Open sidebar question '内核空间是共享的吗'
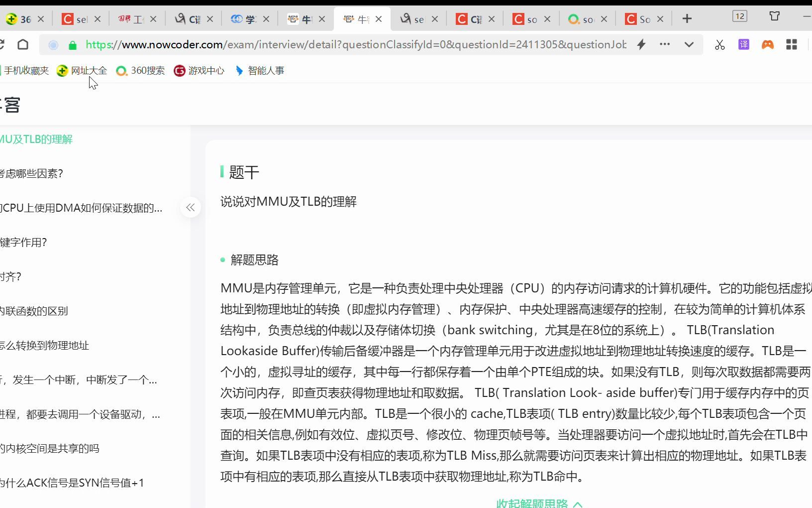 50,449
